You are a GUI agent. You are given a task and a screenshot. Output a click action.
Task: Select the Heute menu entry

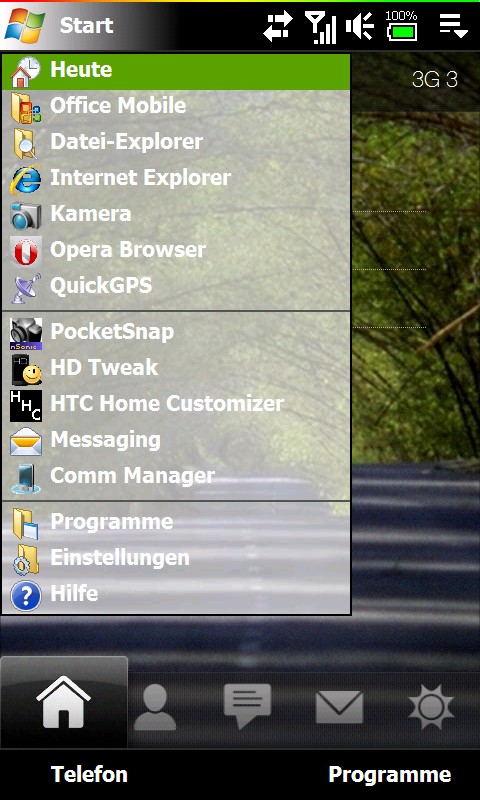(x=176, y=71)
